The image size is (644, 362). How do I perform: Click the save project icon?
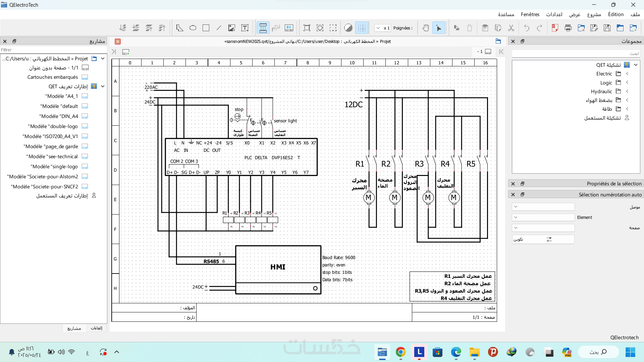pyautogui.click(x=607, y=28)
